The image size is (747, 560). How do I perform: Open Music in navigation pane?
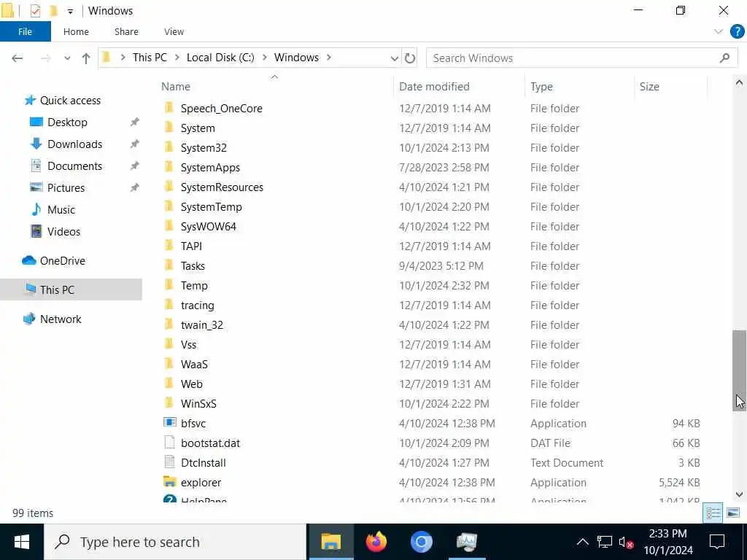click(x=61, y=210)
